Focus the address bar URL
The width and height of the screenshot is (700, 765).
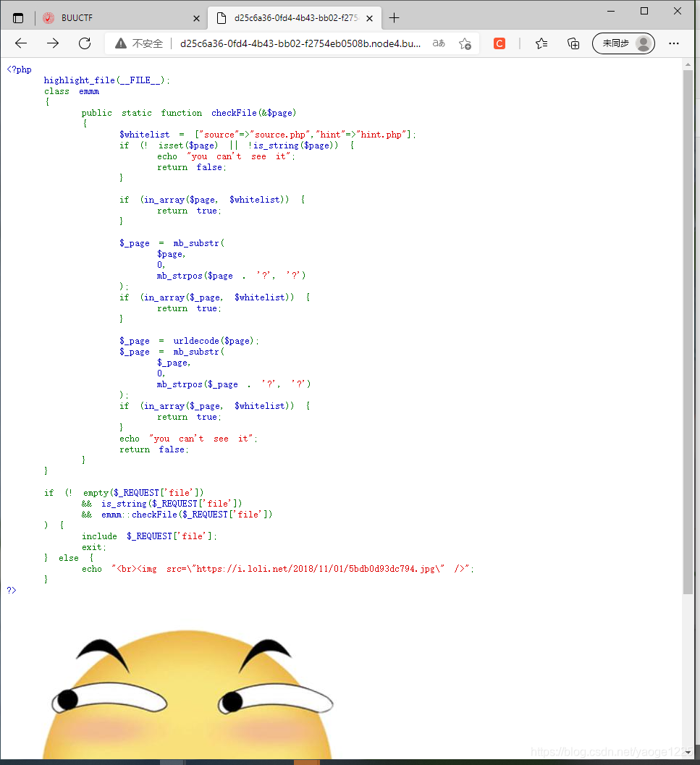coord(300,43)
